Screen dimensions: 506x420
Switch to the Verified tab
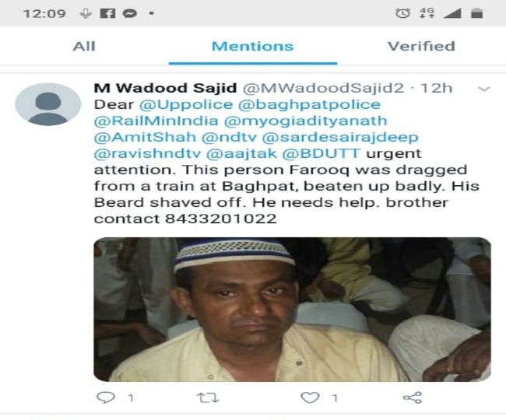click(x=421, y=47)
